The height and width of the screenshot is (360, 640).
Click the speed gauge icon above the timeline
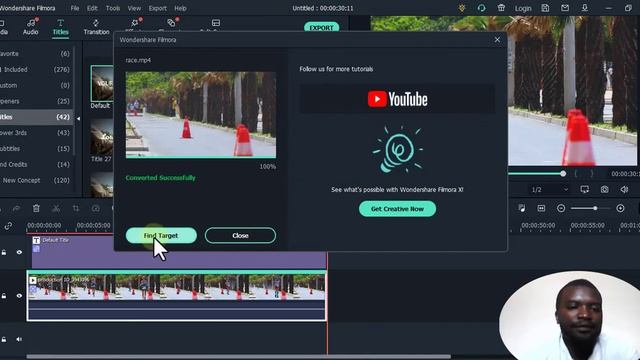[96, 208]
